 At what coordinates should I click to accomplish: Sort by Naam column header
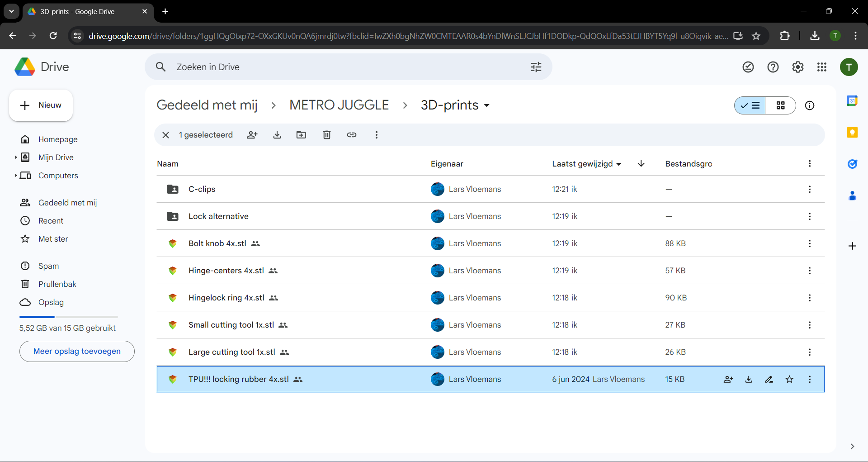pos(168,164)
